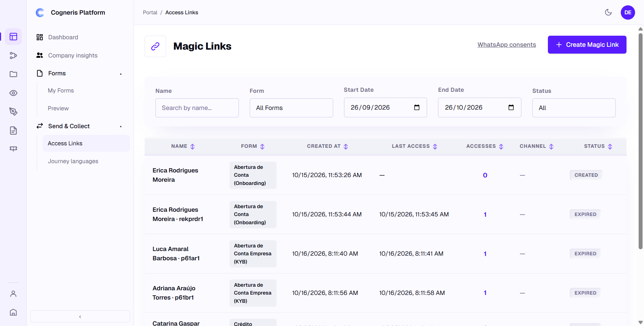
Task: Click the accesses count 0 in first row
Action: tap(485, 175)
